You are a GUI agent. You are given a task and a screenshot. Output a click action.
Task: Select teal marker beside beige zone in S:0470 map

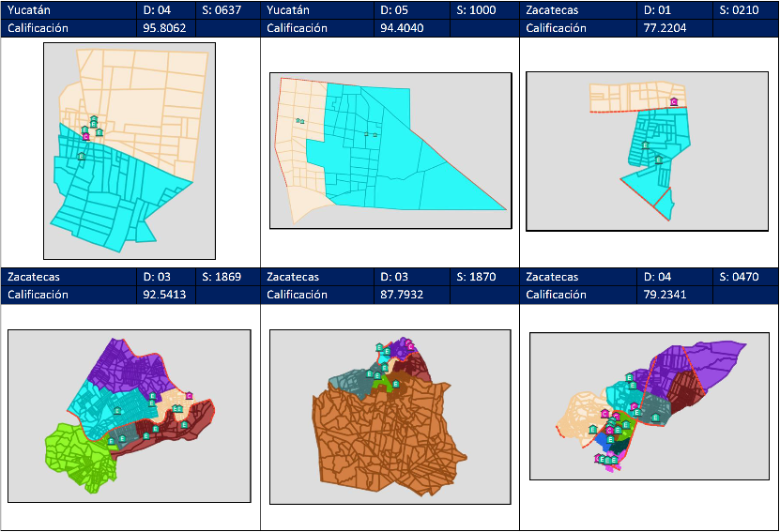pyautogui.click(x=592, y=429)
